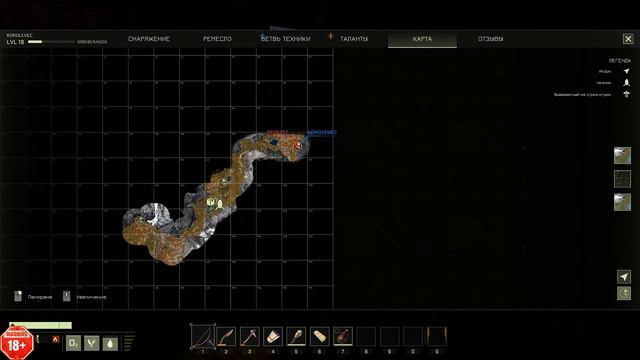Open the СНАРЯЖЕНИЕ tab

149,39
